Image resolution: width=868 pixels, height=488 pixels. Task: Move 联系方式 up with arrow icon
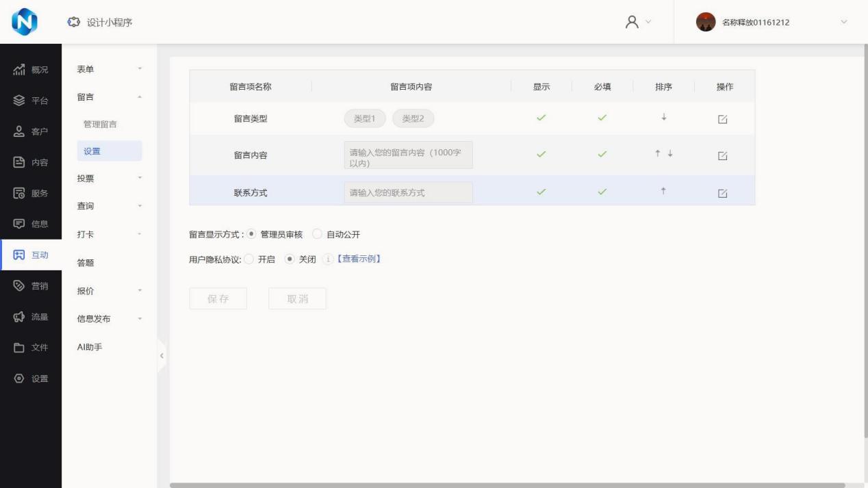coord(663,192)
